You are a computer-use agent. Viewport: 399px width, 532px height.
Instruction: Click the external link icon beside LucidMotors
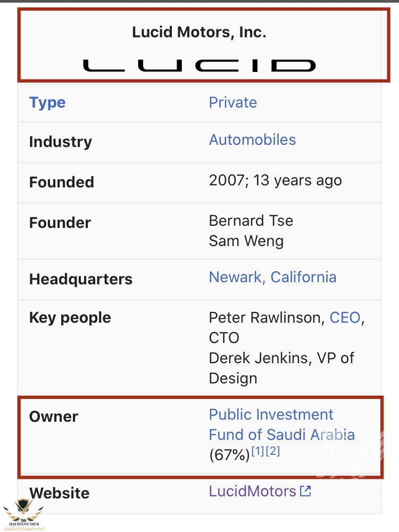(305, 490)
